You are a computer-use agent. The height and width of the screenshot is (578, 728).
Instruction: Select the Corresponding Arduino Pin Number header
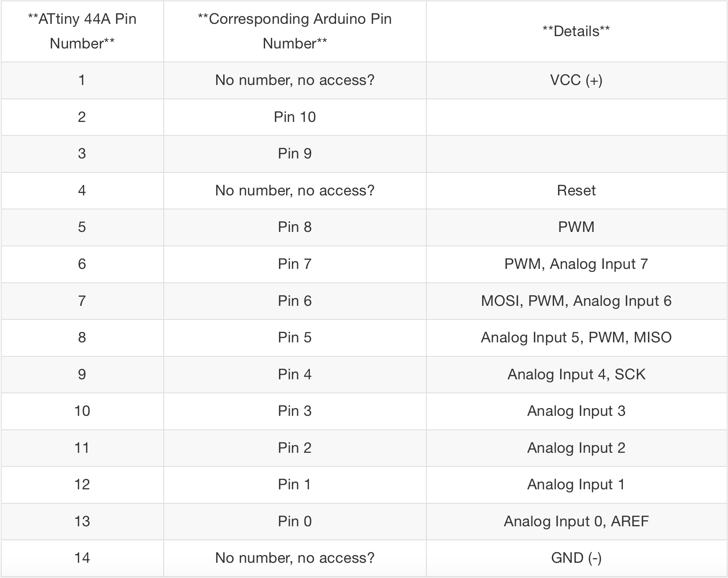(x=295, y=31)
